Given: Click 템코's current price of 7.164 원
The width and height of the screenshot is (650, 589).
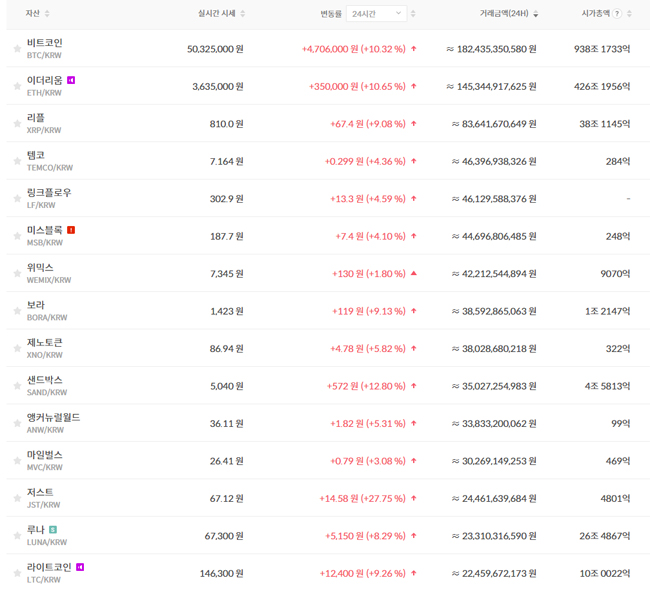Looking at the screenshot, I should (x=225, y=161).
